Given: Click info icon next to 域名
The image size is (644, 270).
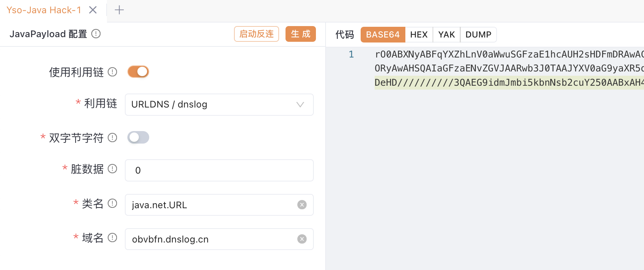Looking at the screenshot, I should (112, 237).
